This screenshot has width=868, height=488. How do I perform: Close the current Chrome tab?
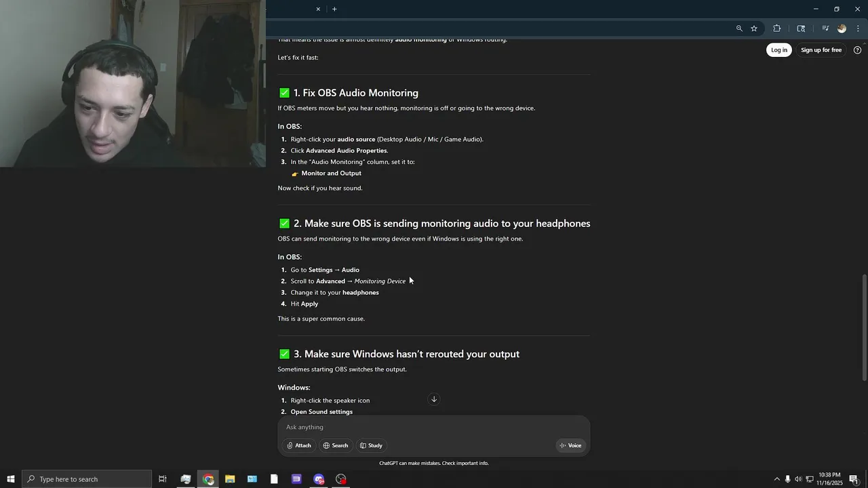[x=318, y=9]
